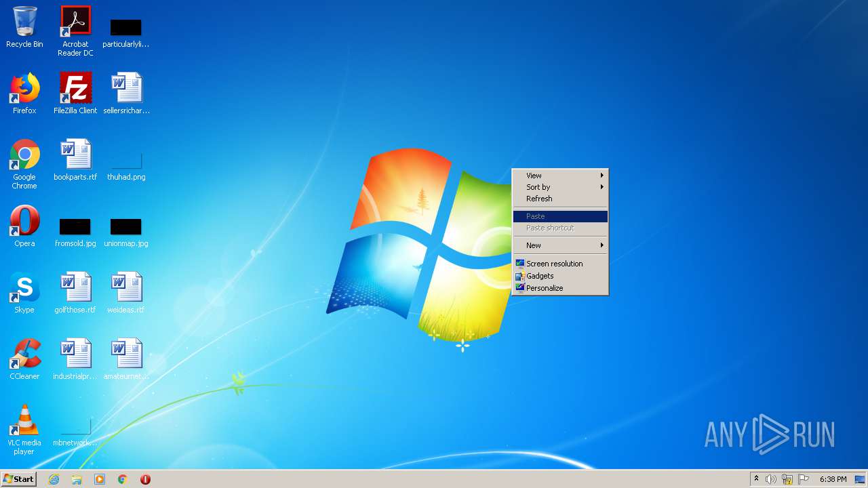Choose Refresh in the context menu

(560, 199)
